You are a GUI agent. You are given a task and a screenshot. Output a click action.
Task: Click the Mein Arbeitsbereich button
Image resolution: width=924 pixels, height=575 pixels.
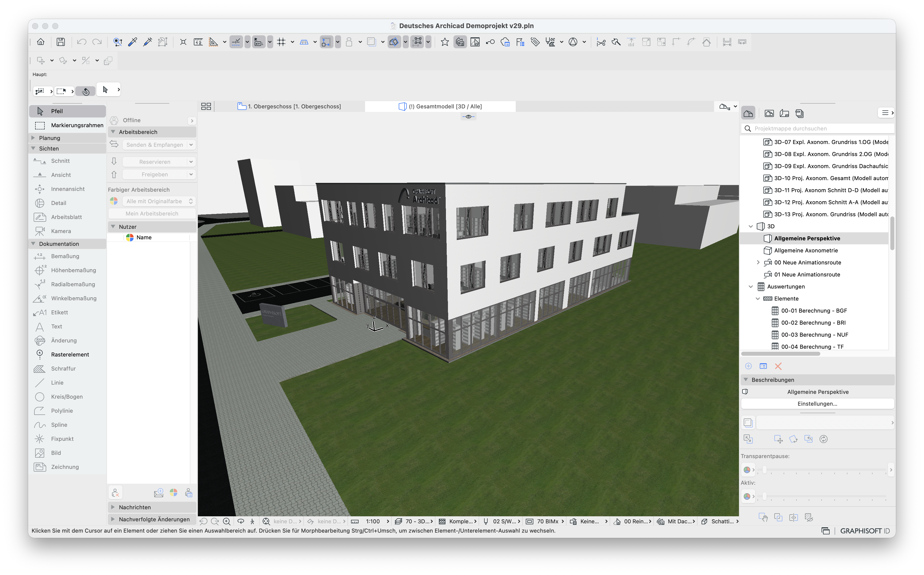(x=152, y=214)
